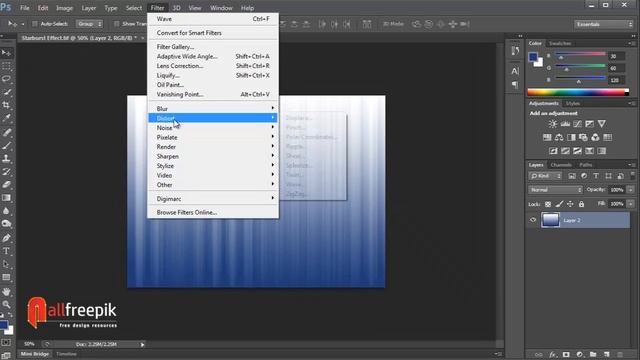640x360 pixels.
Task: Add a Photo Filter adjustment
Action: click(583, 138)
